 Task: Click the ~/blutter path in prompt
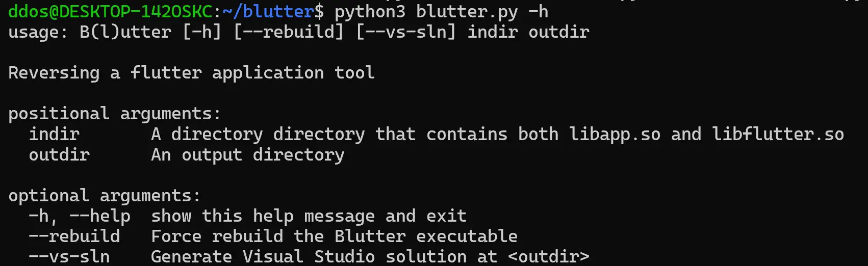(x=268, y=11)
